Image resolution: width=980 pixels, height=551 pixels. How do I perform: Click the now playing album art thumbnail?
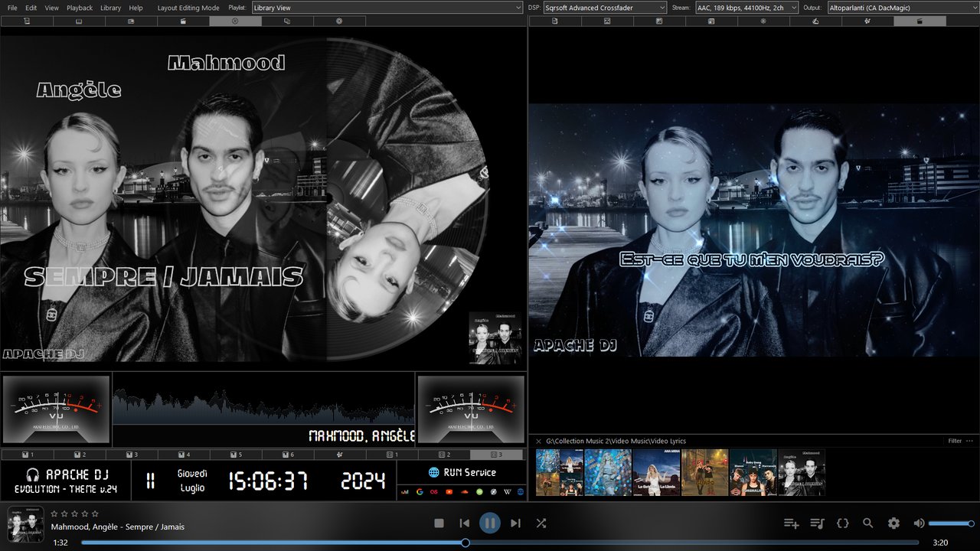25,524
